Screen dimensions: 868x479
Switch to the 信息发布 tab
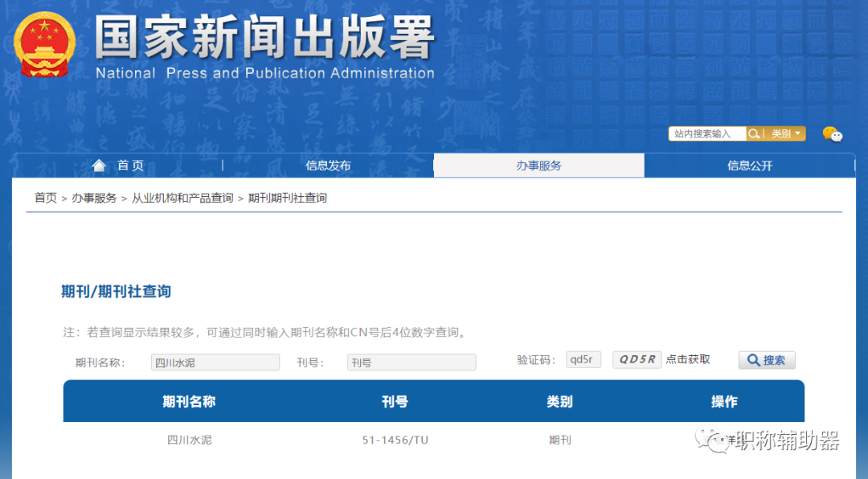coord(328,166)
